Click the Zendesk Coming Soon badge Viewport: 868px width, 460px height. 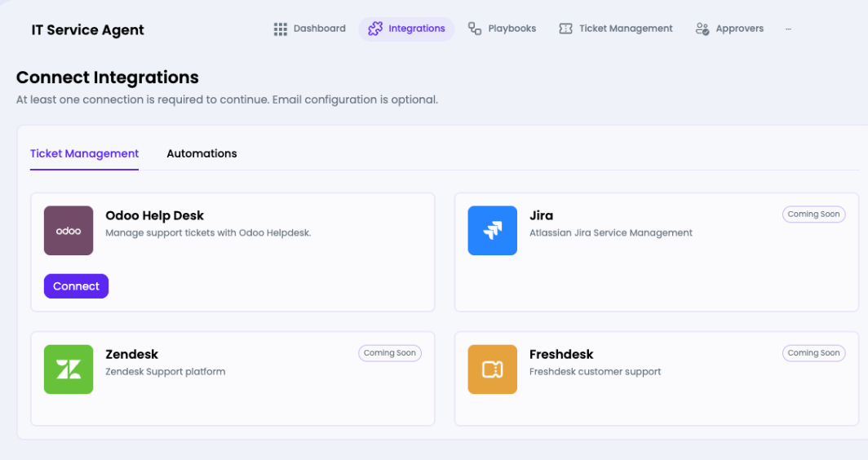[x=390, y=353]
